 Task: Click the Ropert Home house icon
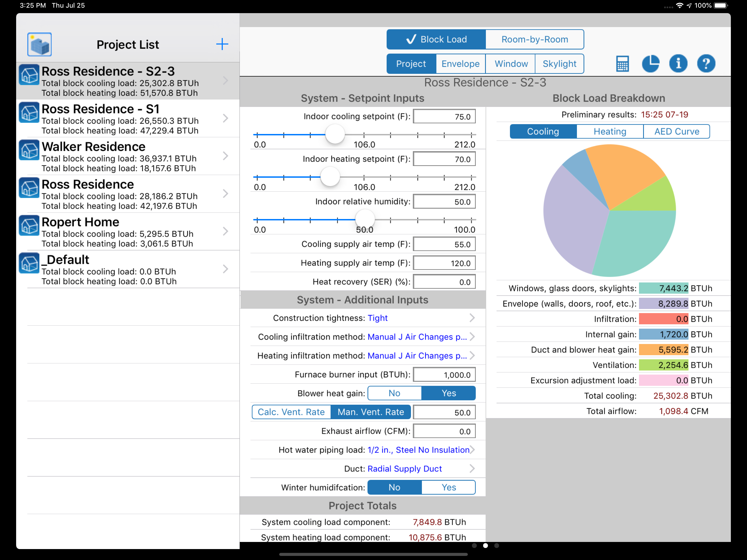tap(29, 225)
